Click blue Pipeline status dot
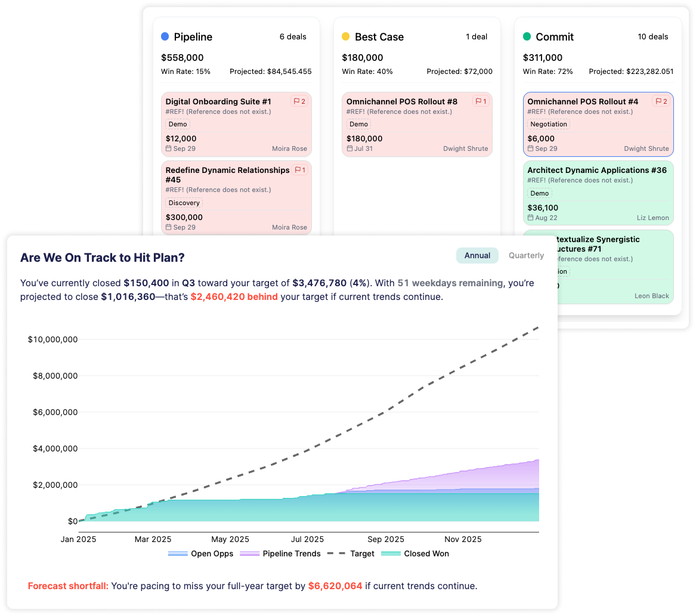 coord(165,37)
